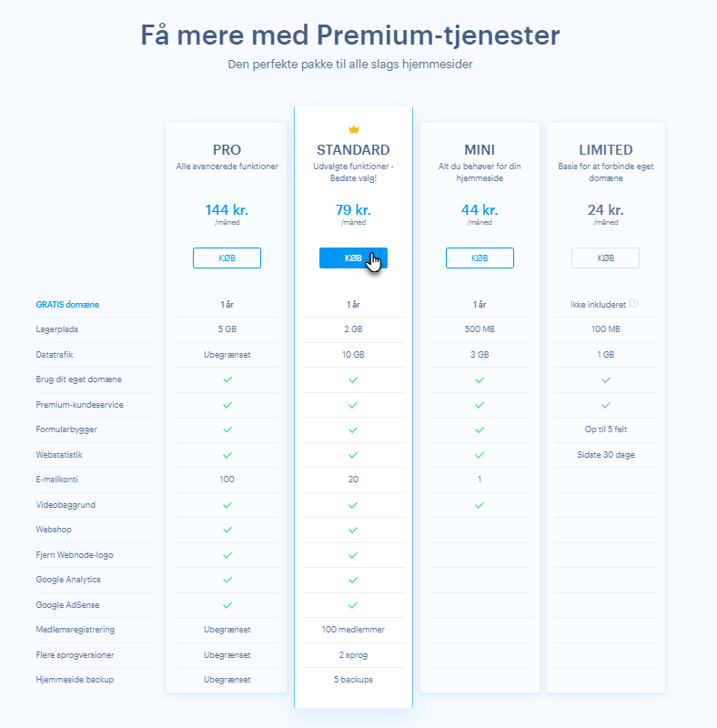Image resolution: width=717 pixels, height=728 pixels.
Task: Click LIMITED plan's 'Brug dit eget domæne' checkmark
Action: click(x=605, y=379)
